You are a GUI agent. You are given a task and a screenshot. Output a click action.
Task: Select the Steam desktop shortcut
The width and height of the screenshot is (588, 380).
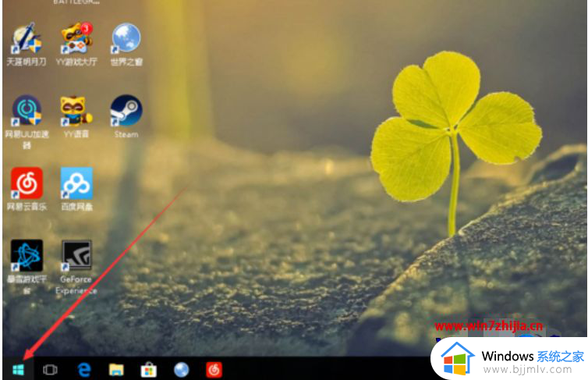pyautogui.click(x=126, y=117)
